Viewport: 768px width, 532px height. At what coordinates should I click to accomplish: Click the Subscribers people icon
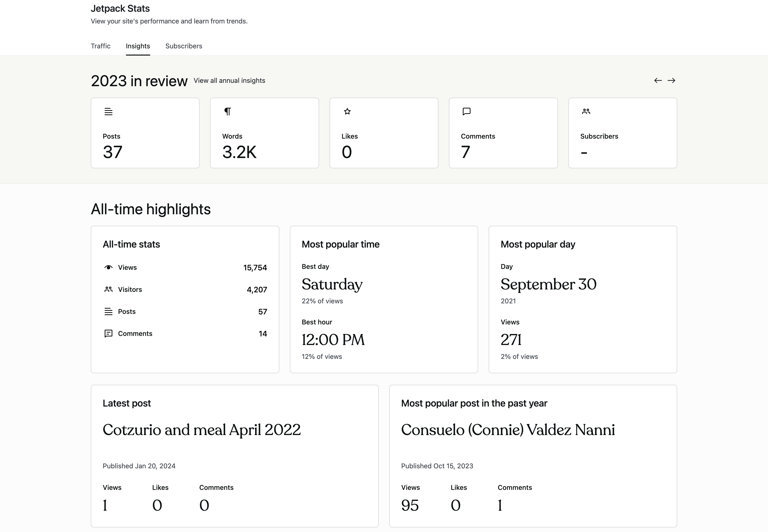click(586, 111)
